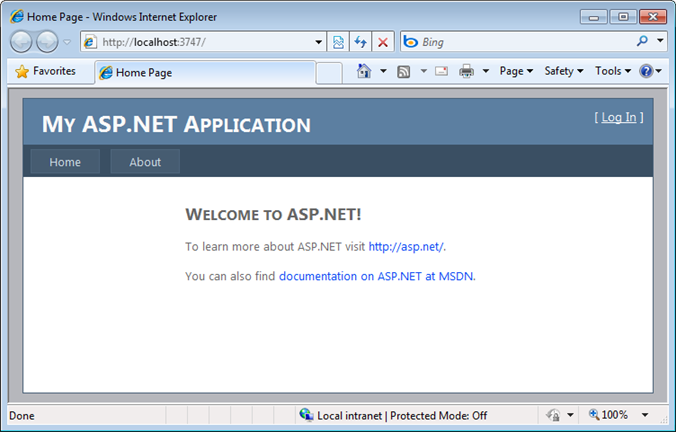Click the Read Mail envelope icon
The width and height of the screenshot is (676, 432).
[x=441, y=71]
